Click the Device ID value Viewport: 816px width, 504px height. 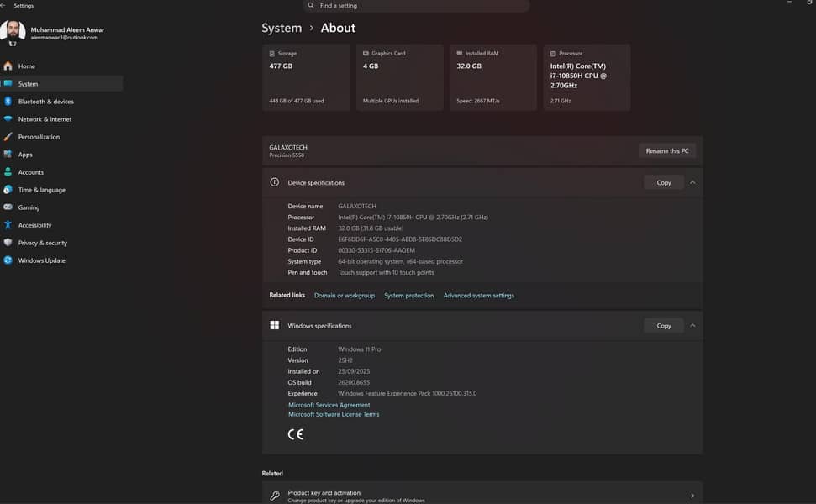[x=400, y=239]
